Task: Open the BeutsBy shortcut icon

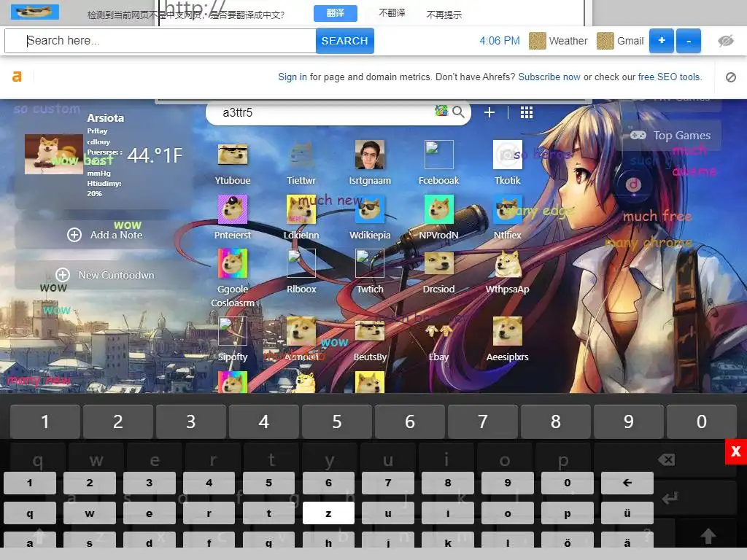Action: [370, 331]
